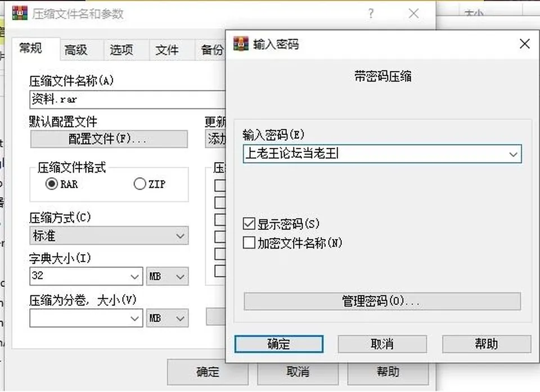Select the RAR archive format
The image size is (540, 392).
[52, 183]
